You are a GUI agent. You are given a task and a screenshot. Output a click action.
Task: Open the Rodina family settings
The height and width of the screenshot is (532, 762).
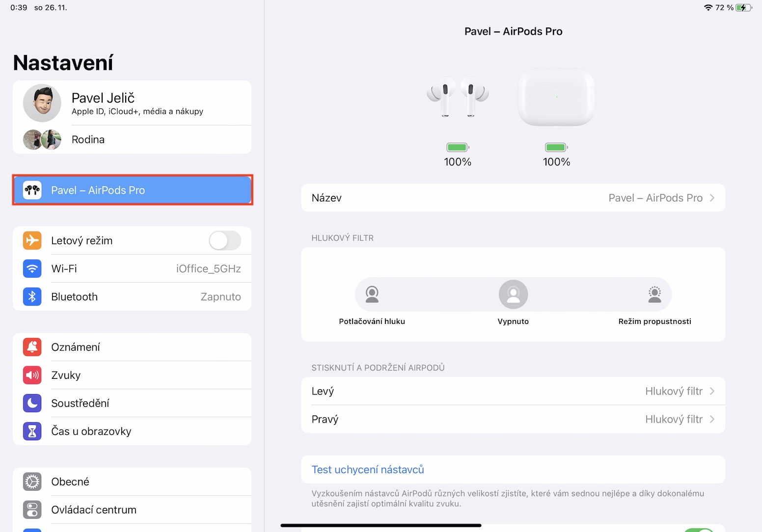coord(133,139)
